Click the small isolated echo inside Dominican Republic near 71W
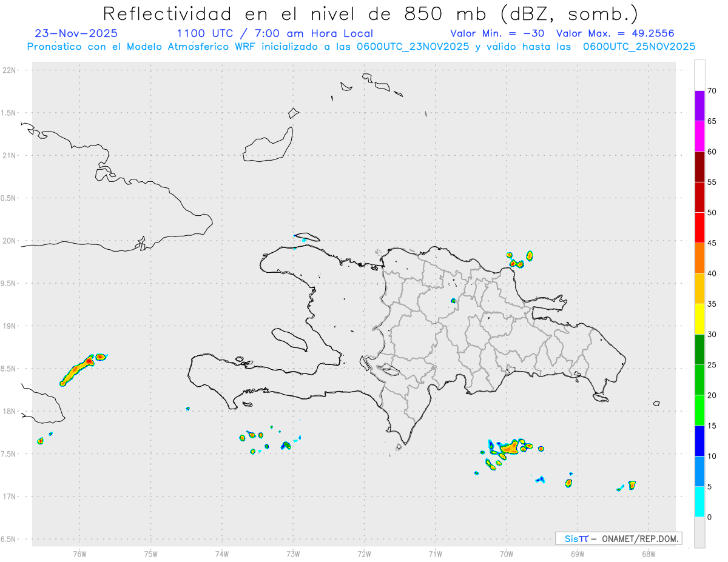 453,301
